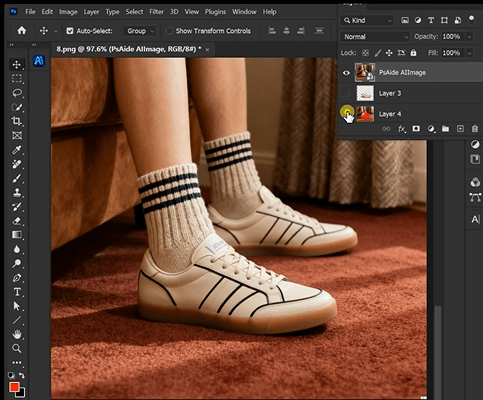The width and height of the screenshot is (483, 400).
Task: Expand the collapsed tools panel arrows
Action: 12,45
